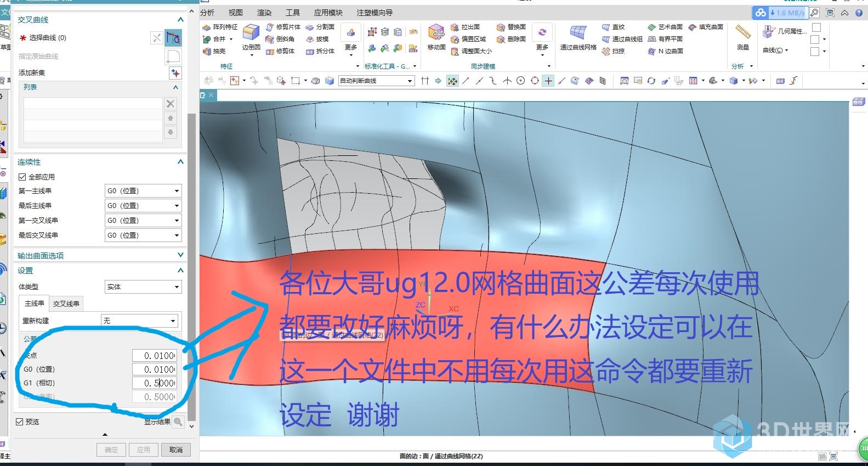Image resolution: width=868 pixels, height=466 pixels.
Task: Click the 拔模 (Draft) tool
Action: pos(317,39)
